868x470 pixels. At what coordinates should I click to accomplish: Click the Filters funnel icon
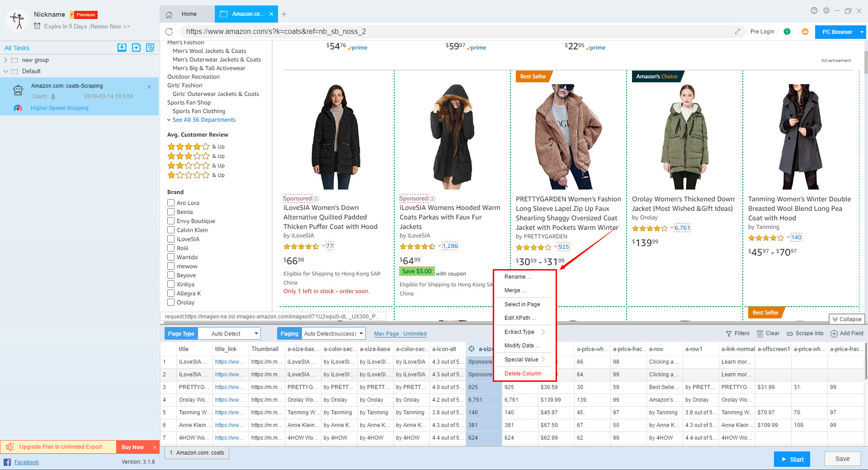[x=729, y=334]
